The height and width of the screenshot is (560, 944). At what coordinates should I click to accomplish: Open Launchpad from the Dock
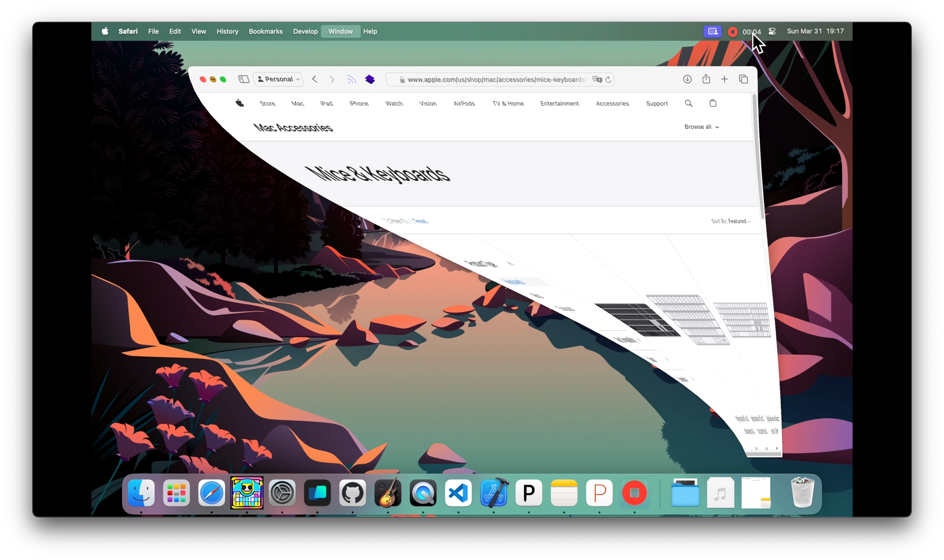click(176, 492)
